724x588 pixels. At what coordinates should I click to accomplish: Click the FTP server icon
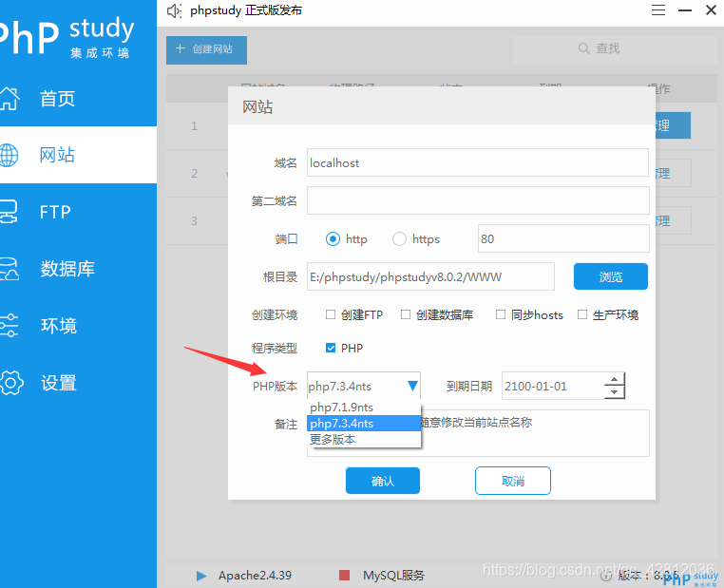[9, 212]
